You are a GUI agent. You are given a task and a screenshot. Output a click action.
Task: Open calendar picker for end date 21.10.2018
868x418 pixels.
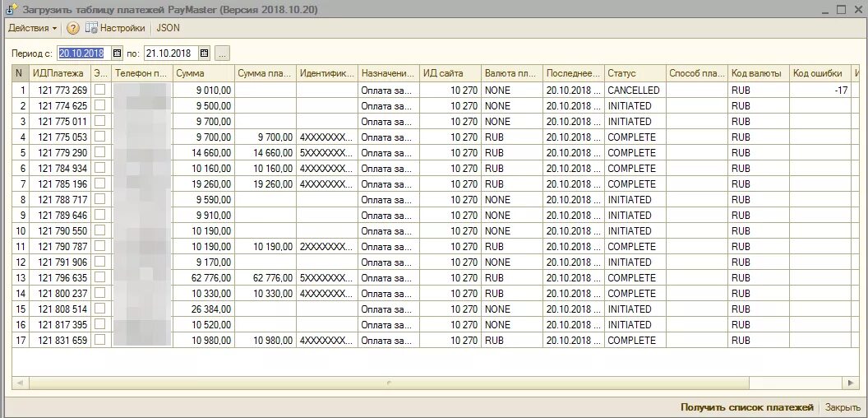point(205,53)
